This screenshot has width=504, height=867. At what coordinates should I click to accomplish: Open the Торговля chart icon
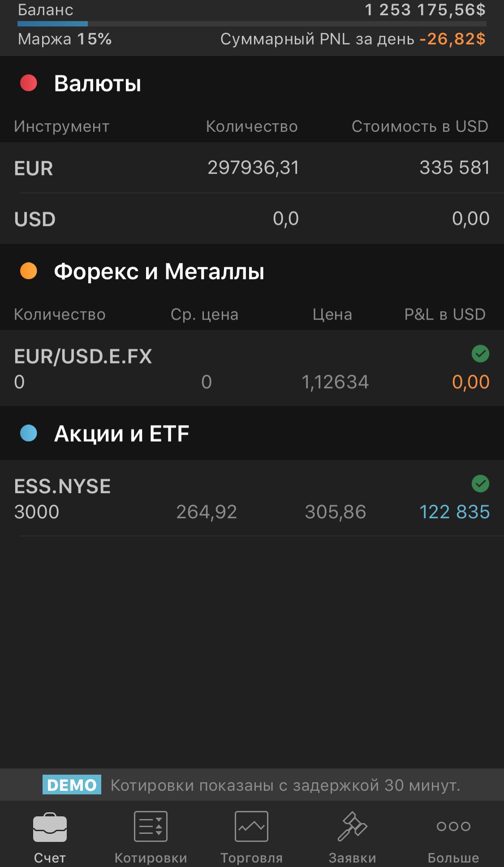(x=251, y=826)
